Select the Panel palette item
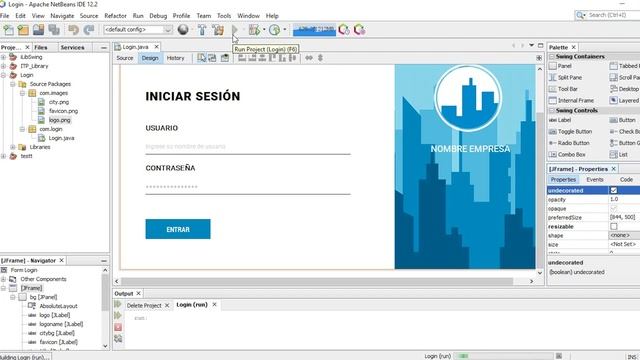The height and width of the screenshot is (360, 640). (564, 66)
